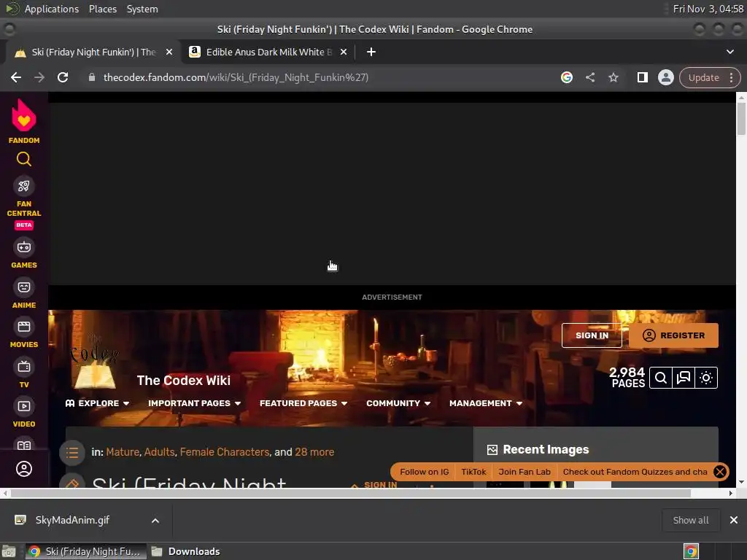747x560 pixels.
Task: Click TikTok link in banner
Action: click(473, 472)
